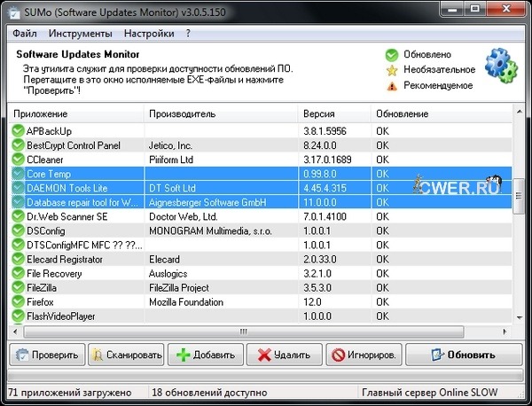Click the vertical scrollbar down arrow
532x406 pixels.
(x=521, y=316)
